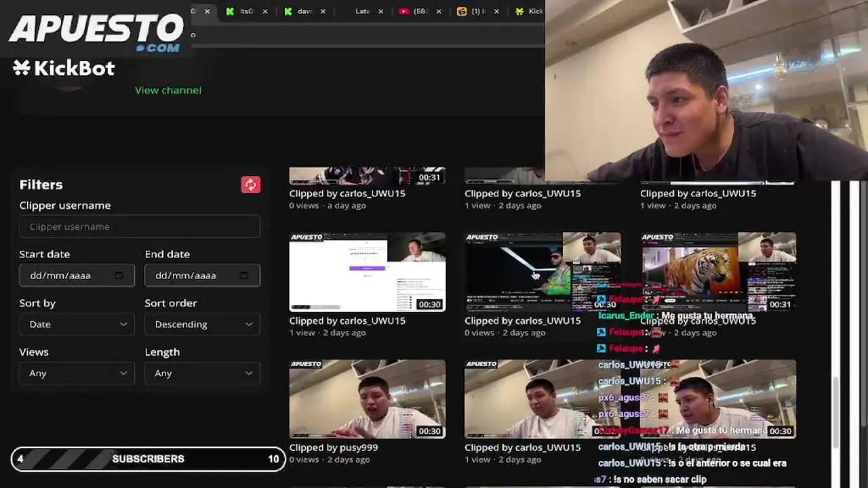Close the first active browser tab
Viewport: 868px width, 488px height.
(x=208, y=12)
